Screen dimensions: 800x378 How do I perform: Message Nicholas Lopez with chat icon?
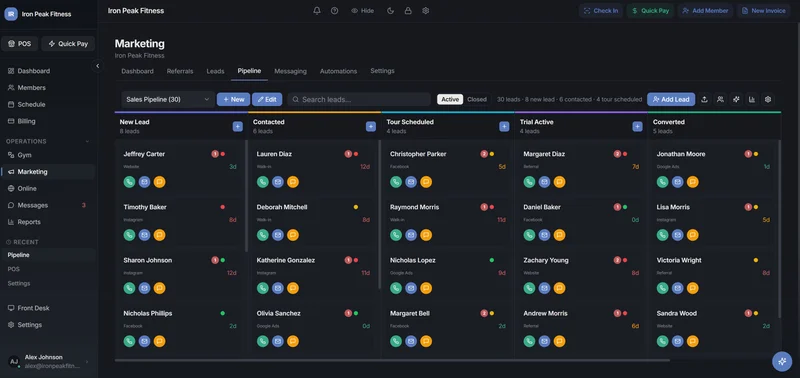click(426, 288)
